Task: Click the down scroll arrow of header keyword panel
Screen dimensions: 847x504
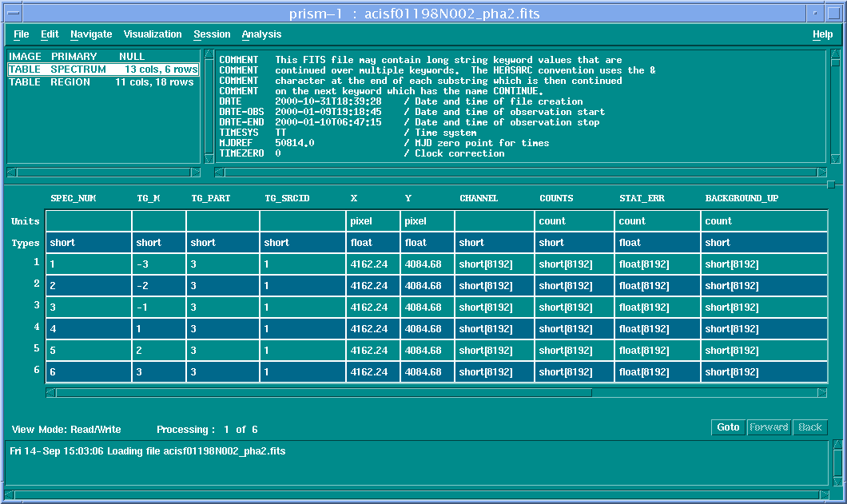Action: tap(833, 161)
